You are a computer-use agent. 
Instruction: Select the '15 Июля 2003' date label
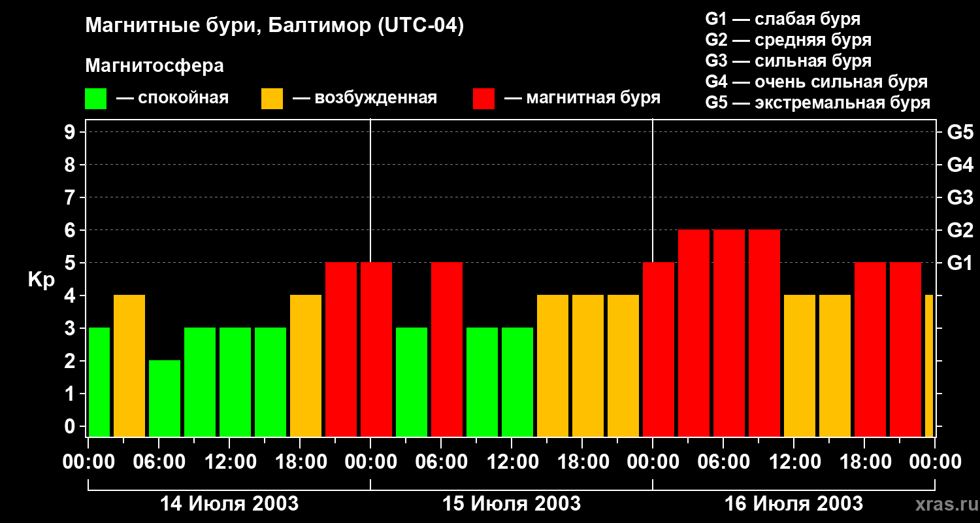click(512, 504)
